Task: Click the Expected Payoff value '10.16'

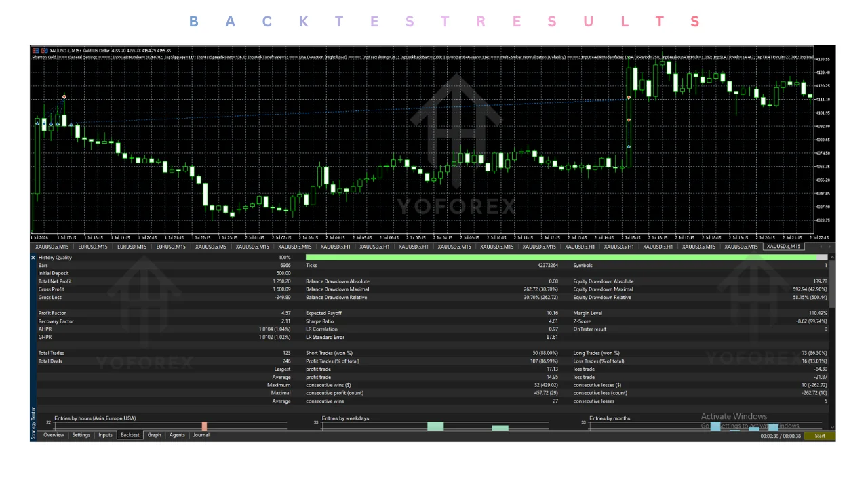Action: [553, 313]
